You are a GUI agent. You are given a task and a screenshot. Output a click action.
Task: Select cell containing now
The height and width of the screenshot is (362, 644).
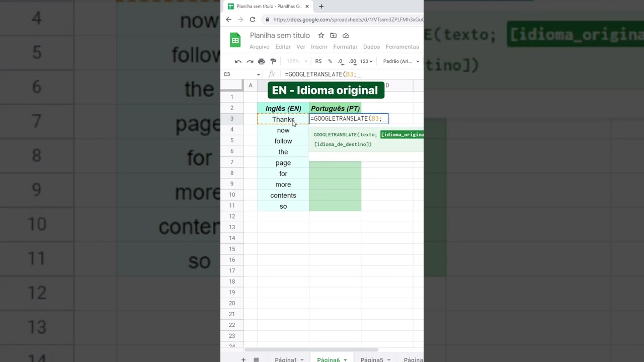click(283, 130)
